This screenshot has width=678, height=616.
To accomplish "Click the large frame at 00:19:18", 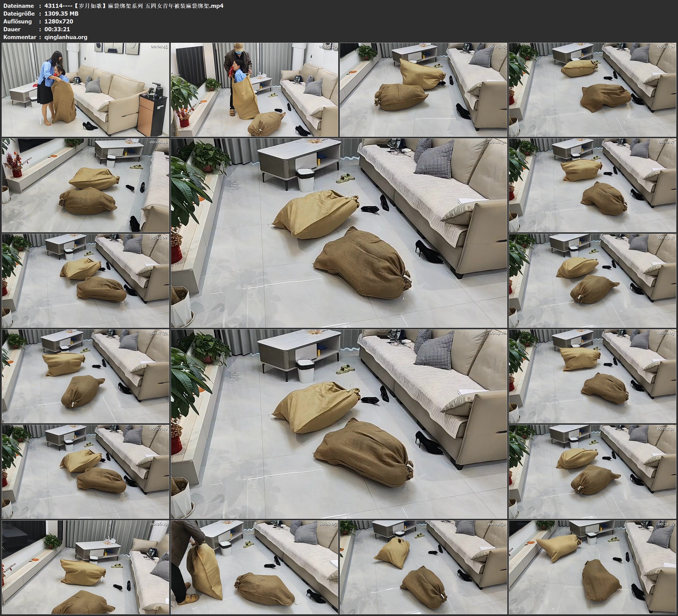I will point(339,424).
